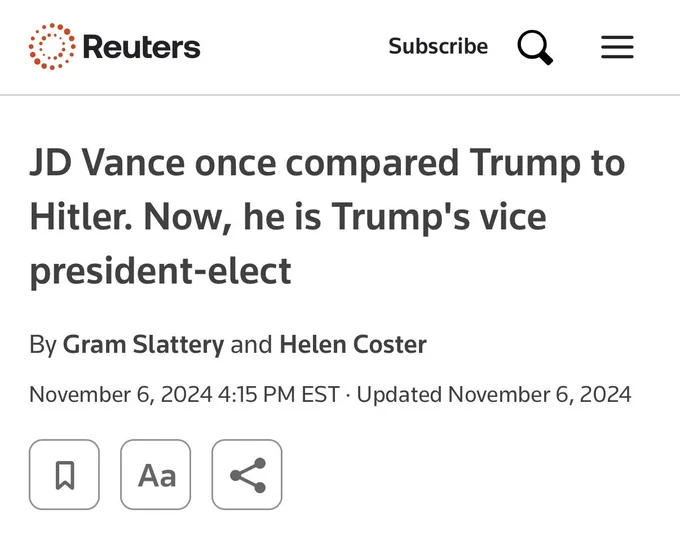Click the article headline's first line
The image size is (680, 549).
click(327, 163)
